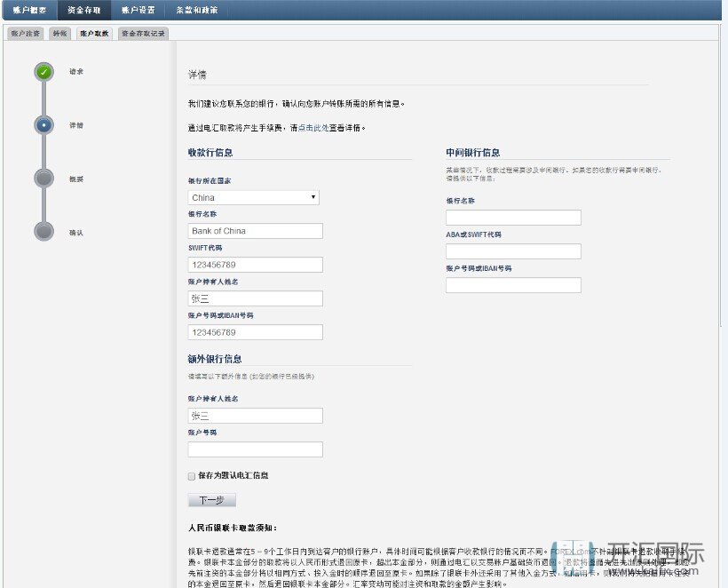Click the intermediary bank ABA或SWIFT代码 field

click(x=513, y=251)
